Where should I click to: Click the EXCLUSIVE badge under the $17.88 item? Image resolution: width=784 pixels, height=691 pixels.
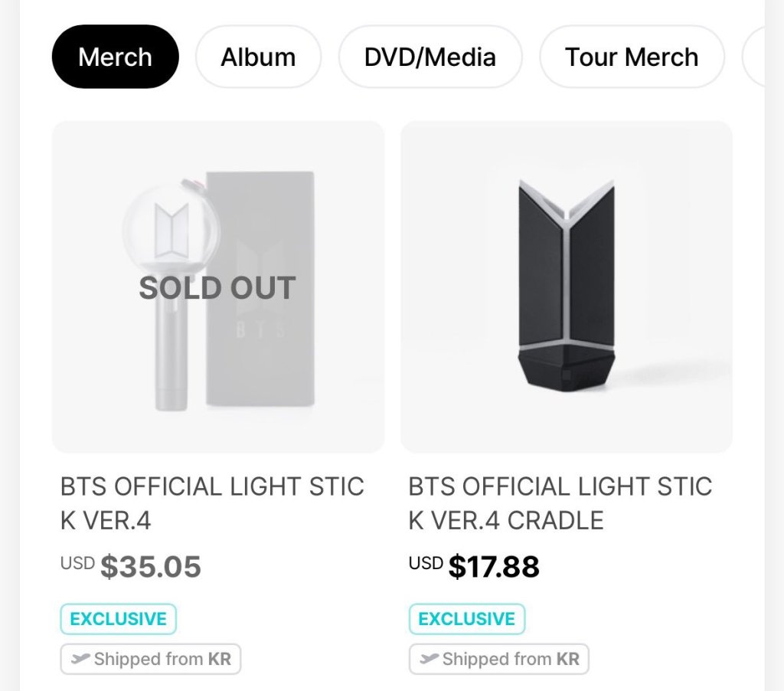(466, 619)
